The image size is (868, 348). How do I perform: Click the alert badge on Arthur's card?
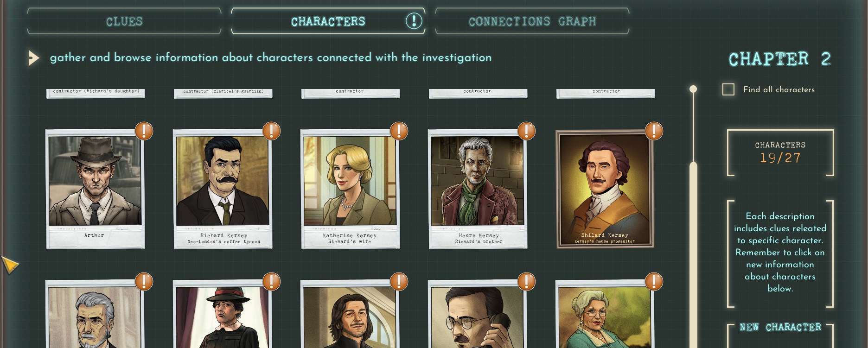[144, 131]
